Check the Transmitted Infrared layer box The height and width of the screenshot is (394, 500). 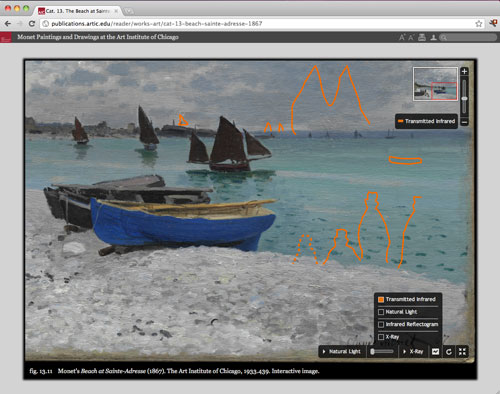point(381,299)
